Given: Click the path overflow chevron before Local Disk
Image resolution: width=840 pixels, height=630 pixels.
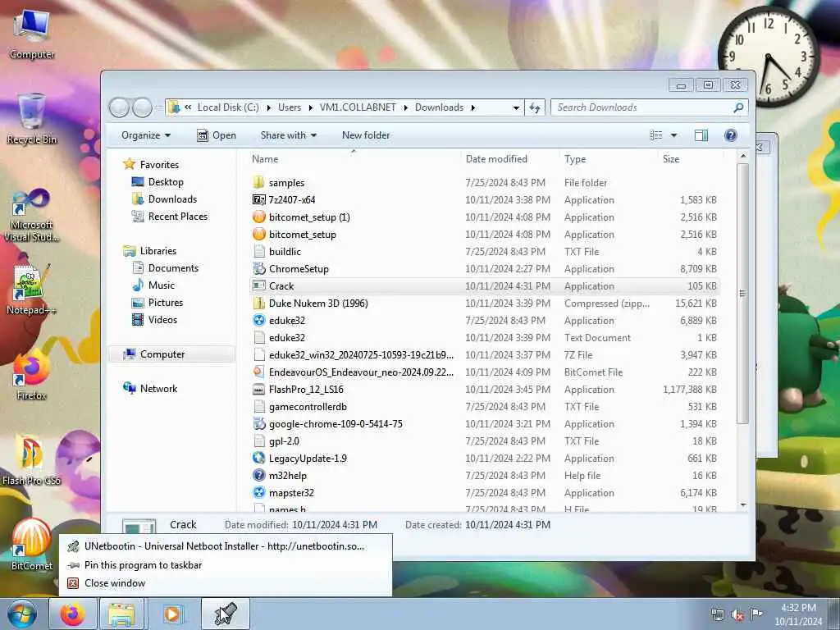Looking at the screenshot, I should (x=188, y=107).
